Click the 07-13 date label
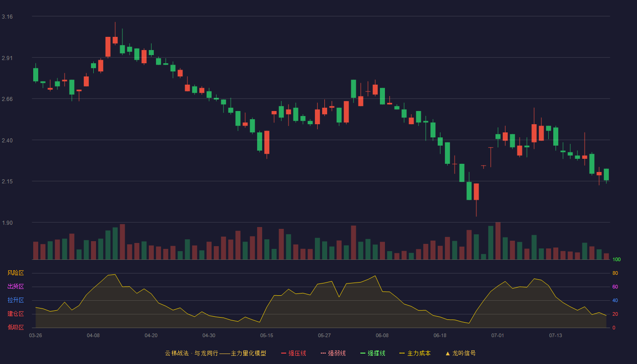The height and width of the screenshot is (364, 637). point(556,335)
